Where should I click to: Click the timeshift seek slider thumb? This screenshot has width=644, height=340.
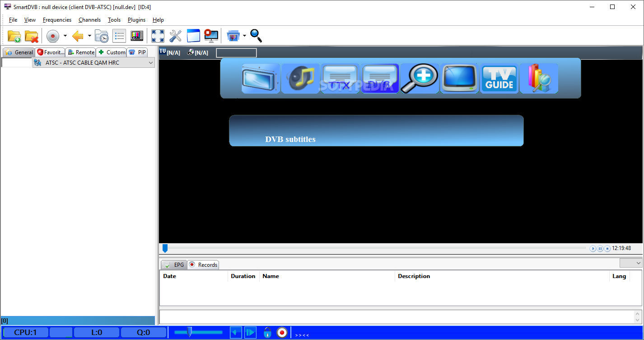click(x=165, y=248)
